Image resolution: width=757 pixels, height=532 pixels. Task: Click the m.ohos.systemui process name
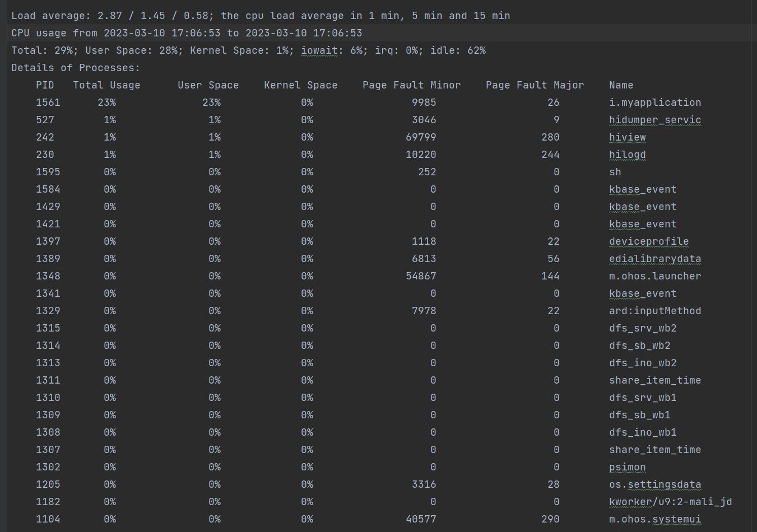click(654, 519)
